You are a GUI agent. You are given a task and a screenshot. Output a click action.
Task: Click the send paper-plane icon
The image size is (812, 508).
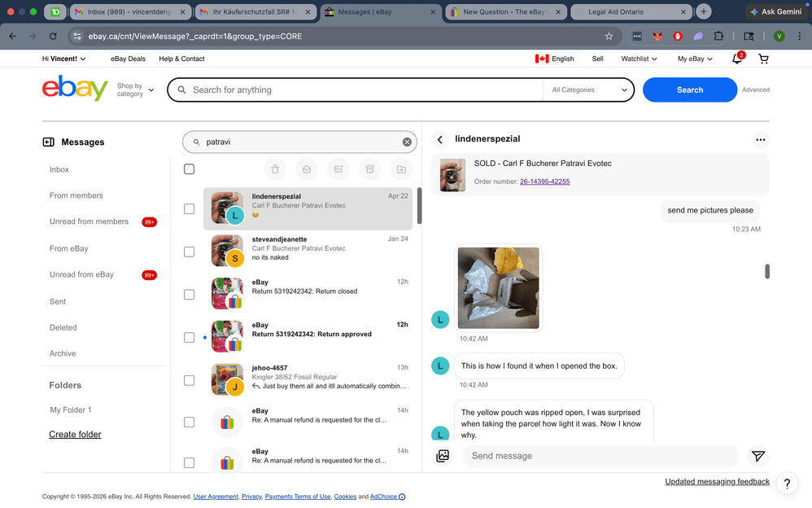tap(758, 456)
